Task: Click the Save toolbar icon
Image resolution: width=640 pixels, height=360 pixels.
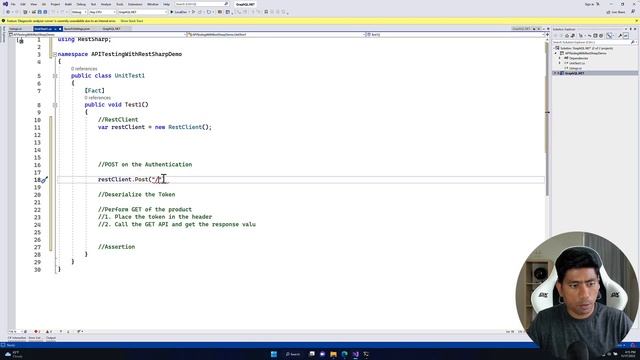Action: point(40,12)
